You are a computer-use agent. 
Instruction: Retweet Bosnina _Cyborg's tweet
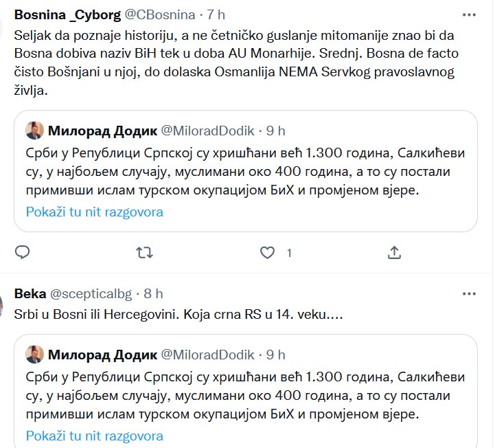(145, 253)
